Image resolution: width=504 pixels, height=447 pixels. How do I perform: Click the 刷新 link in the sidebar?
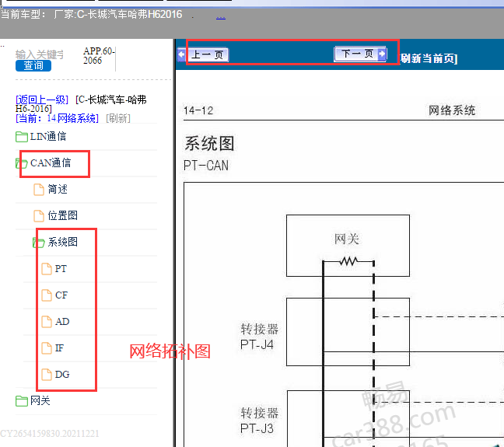(118, 118)
